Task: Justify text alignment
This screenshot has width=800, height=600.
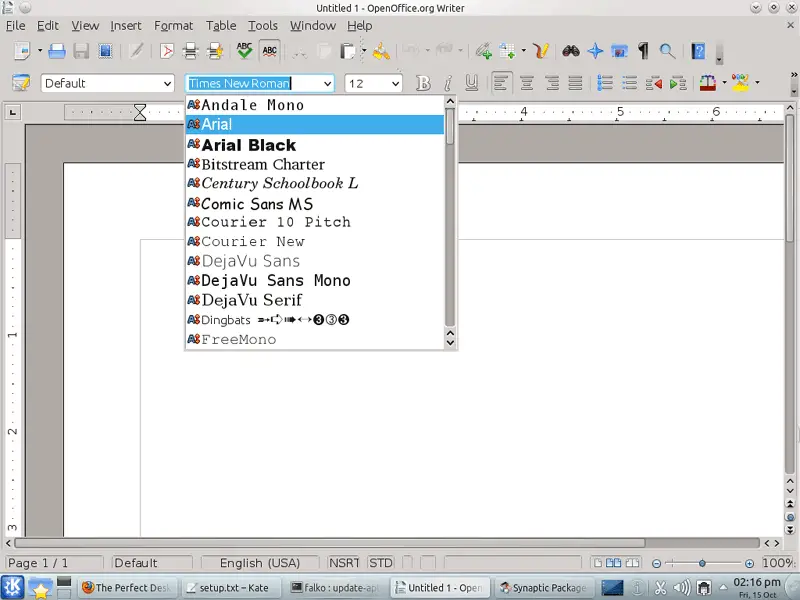Action: click(576, 83)
